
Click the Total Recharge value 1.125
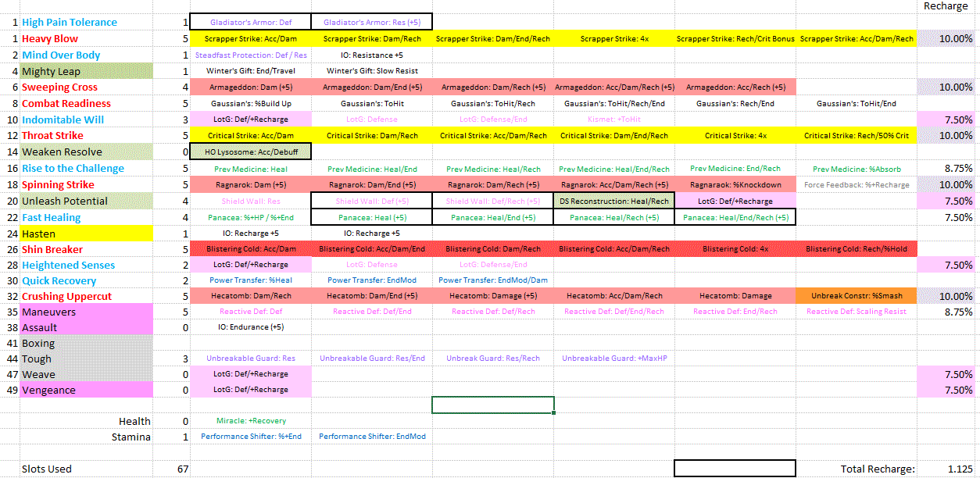960,469
